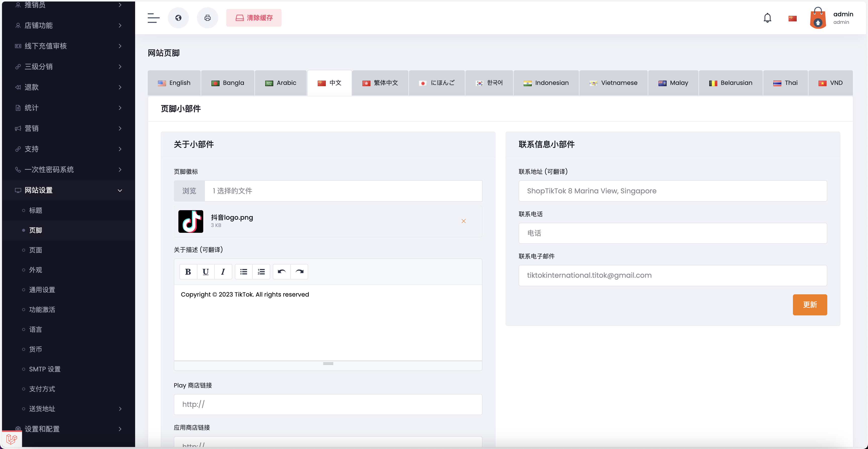Remove 抖音logo.png with the X icon
The image size is (868, 449).
464,221
